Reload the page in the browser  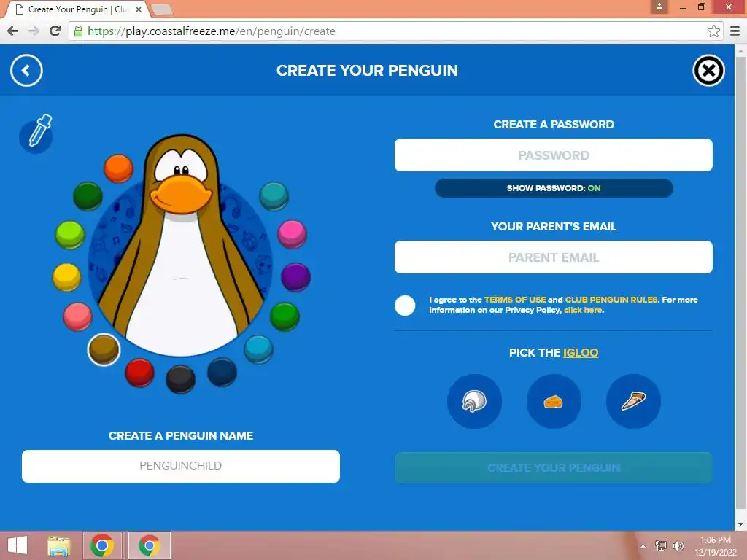[55, 31]
